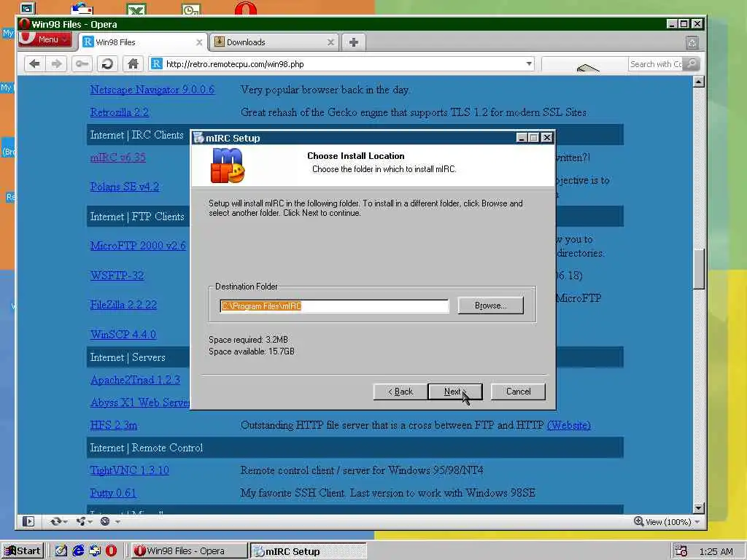Open the Putty 0.61 link
This screenshot has height=560, width=747.
pos(113,493)
